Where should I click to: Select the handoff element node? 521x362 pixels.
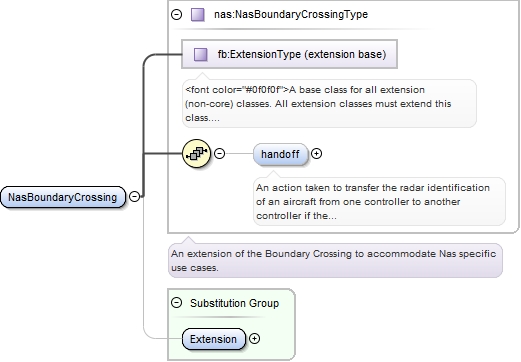coord(280,154)
